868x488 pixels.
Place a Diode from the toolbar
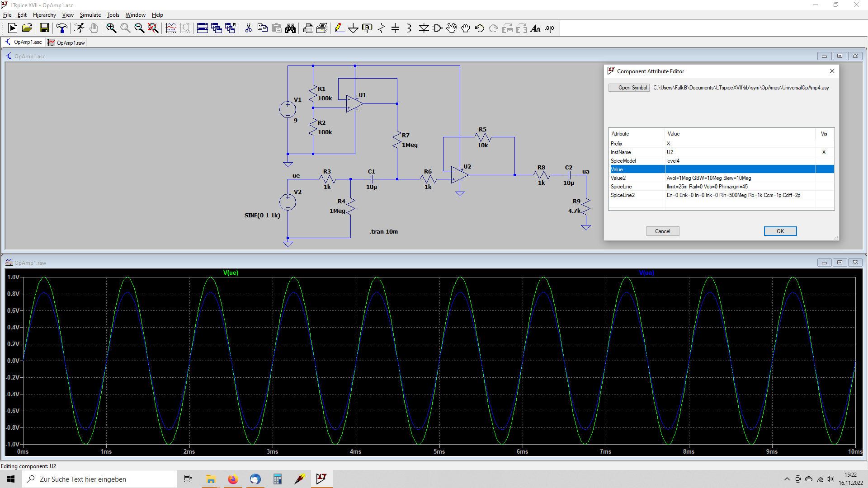pyautogui.click(x=424, y=28)
